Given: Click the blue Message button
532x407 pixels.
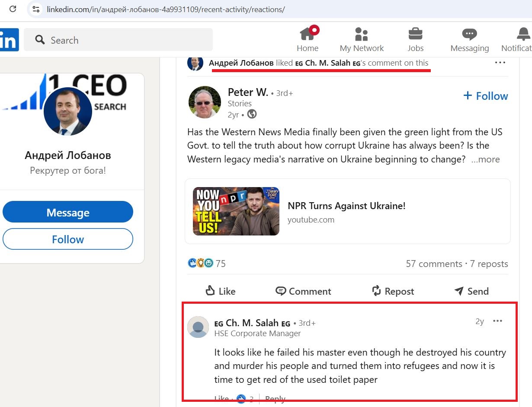Looking at the screenshot, I should (68, 213).
